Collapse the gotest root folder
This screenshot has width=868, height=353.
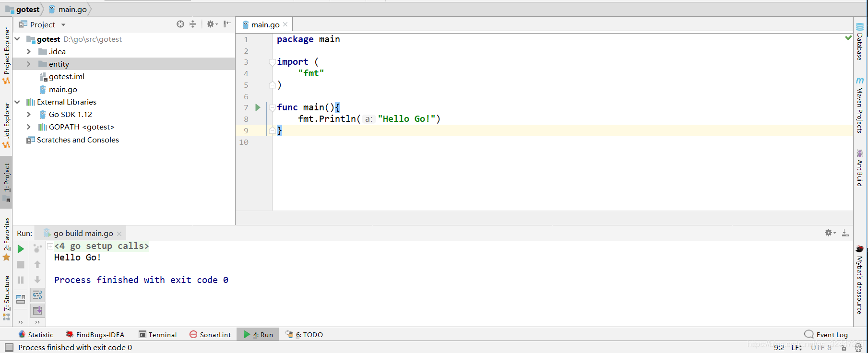point(18,39)
